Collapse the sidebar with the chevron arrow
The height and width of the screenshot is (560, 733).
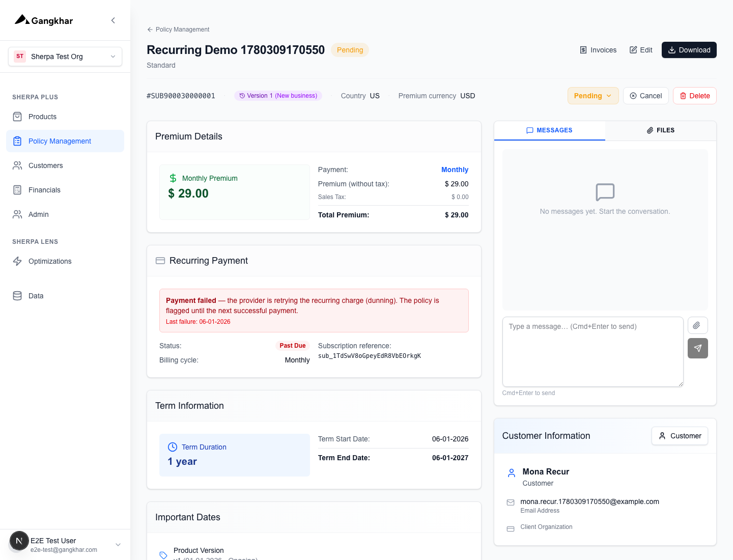pos(113,20)
